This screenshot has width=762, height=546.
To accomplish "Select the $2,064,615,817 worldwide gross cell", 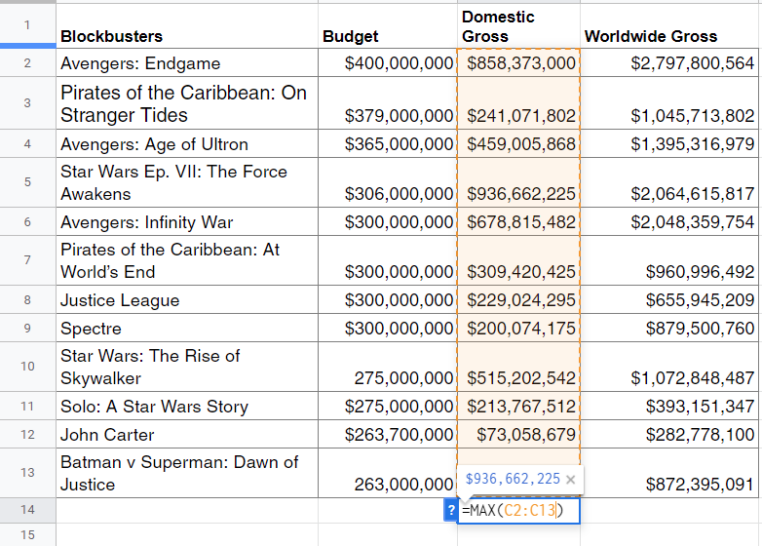I will 669,183.
